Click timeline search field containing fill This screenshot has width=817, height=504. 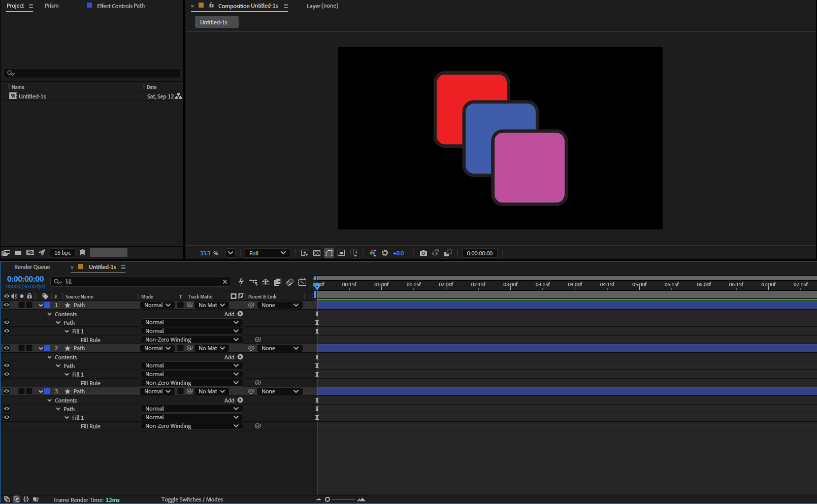point(141,282)
